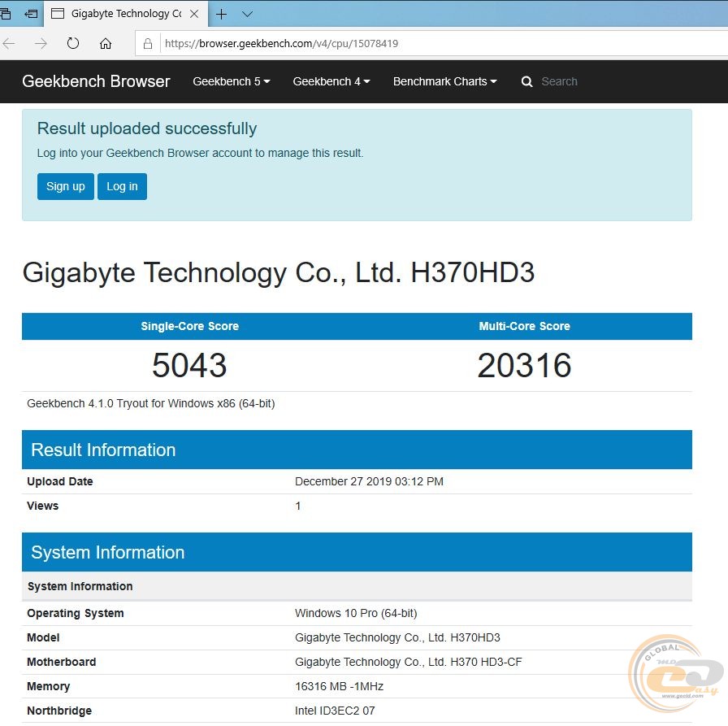
Task: Click the address bar URL
Action: tap(281, 44)
